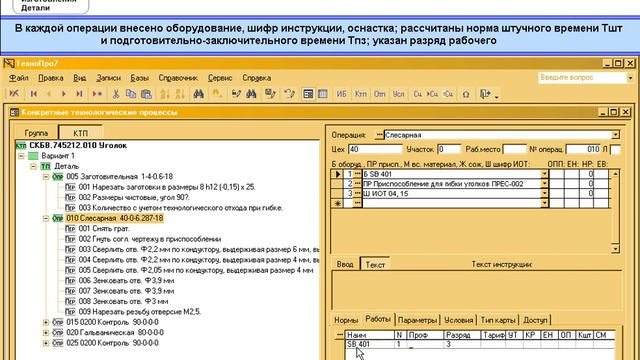Open the Справка menu
640x360 pixels.
(x=257, y=78)
